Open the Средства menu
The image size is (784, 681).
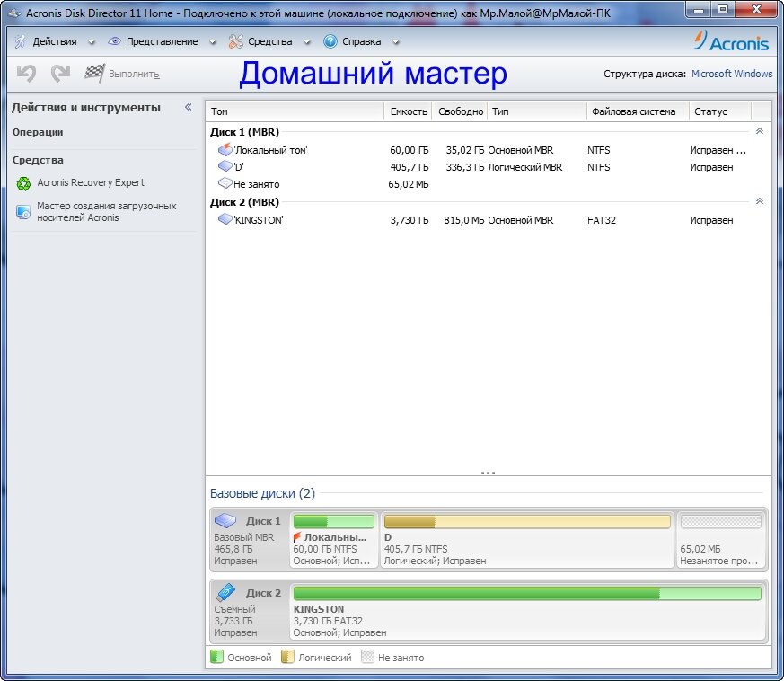[270, 41]
